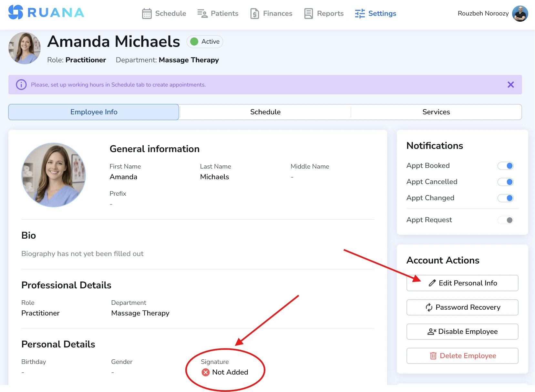The width and height of the screenshot is (535, 392).
Task: Disable the Appt Booked notification
Action: click(x=506, y=166)
